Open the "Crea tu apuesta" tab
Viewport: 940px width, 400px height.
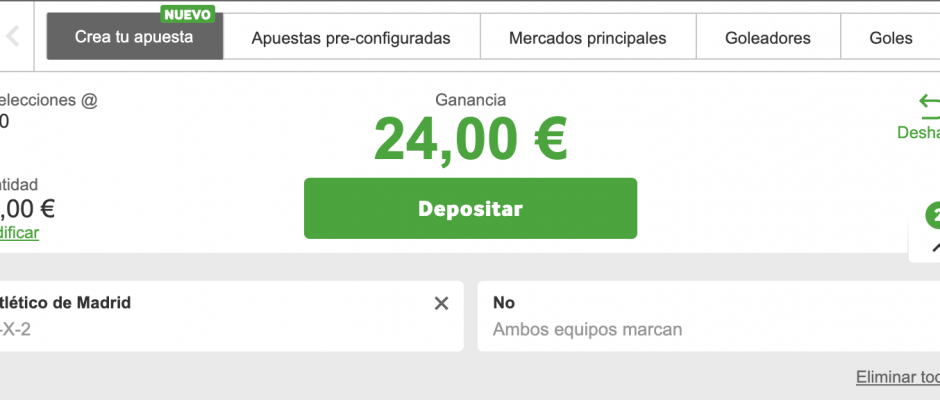click(x=134, y=38)
